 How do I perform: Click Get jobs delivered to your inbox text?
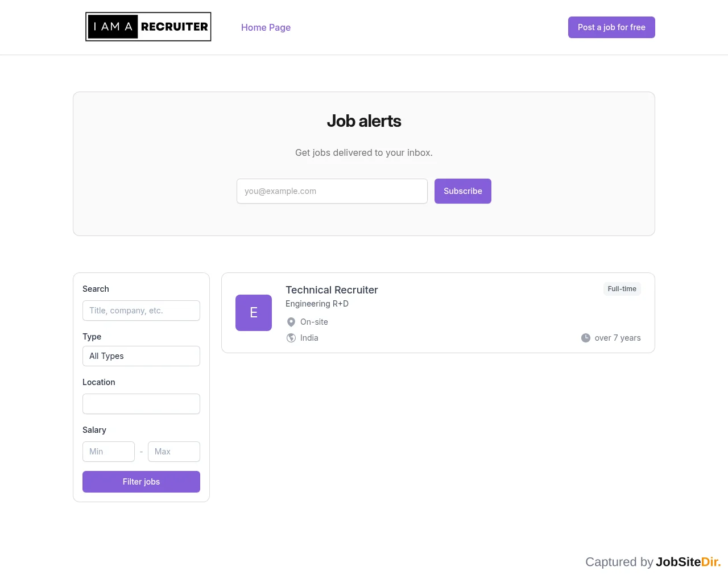click(x=364, y=152)
